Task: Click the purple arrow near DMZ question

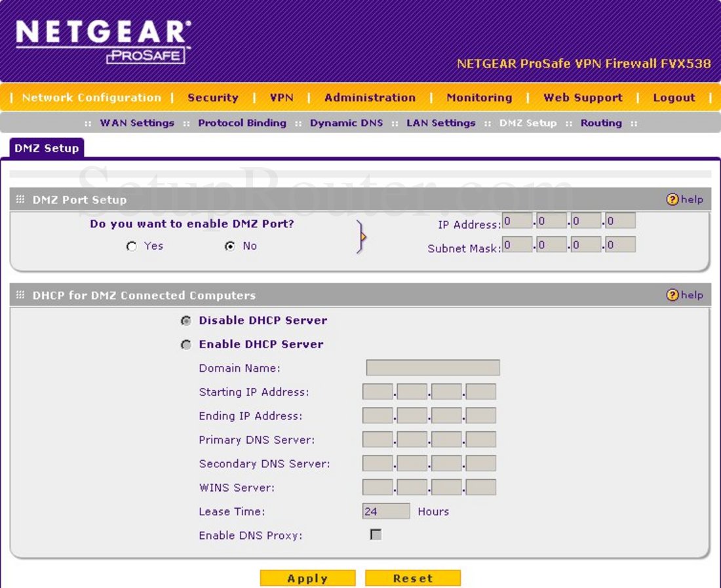Action: point(362,236)
